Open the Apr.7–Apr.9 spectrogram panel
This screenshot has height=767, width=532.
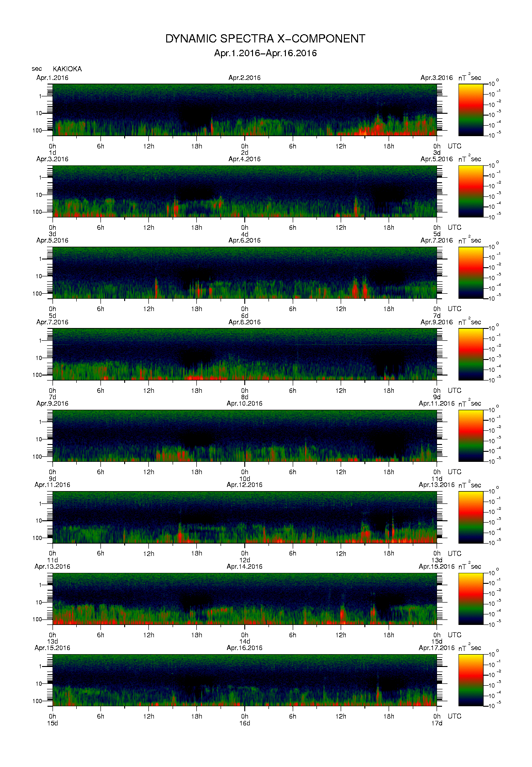point(245,354)
